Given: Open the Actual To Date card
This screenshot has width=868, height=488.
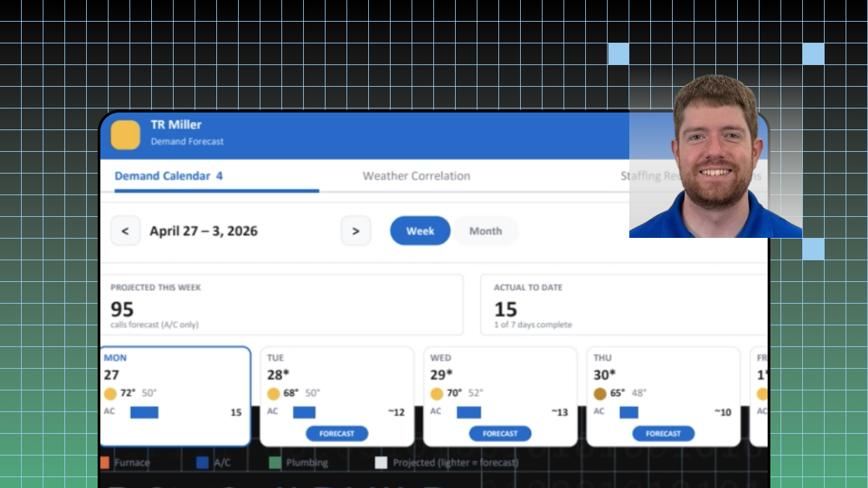Looking at the screenshot, I should click(624, 305).
